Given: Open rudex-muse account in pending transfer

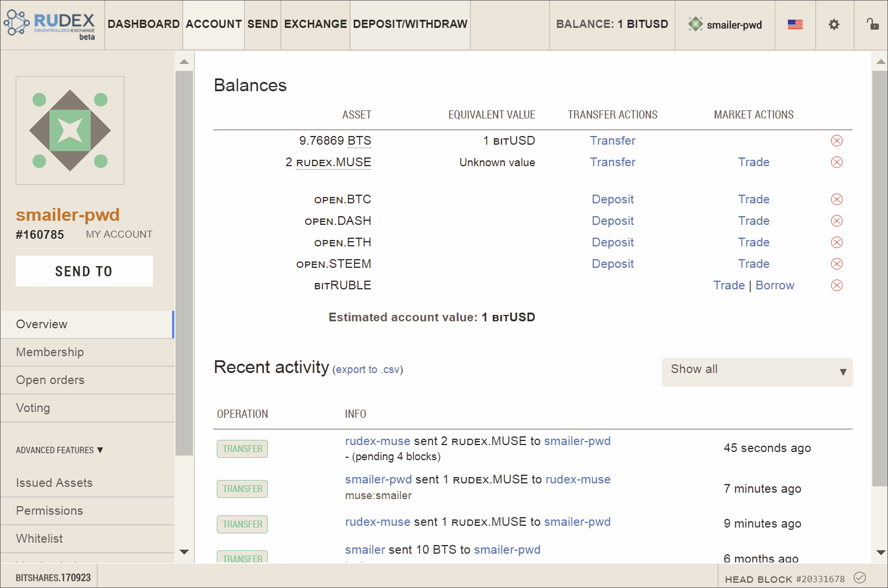Looking at the screenshot, I should click(378, 441).
